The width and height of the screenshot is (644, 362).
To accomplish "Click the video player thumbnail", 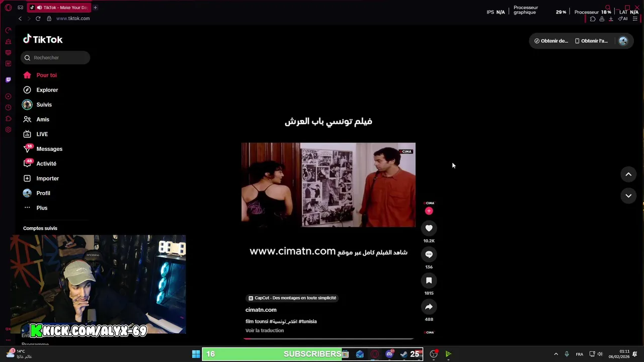I will [329, 185].
